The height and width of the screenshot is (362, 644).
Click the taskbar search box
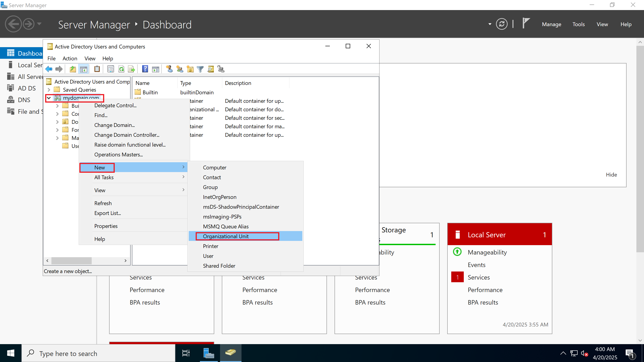(x=98, y=353)
